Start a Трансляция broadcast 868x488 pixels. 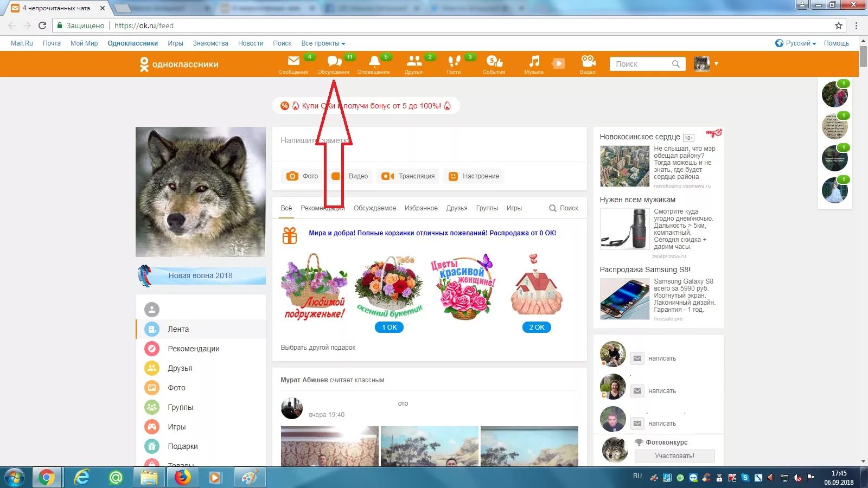click(408, 176)
